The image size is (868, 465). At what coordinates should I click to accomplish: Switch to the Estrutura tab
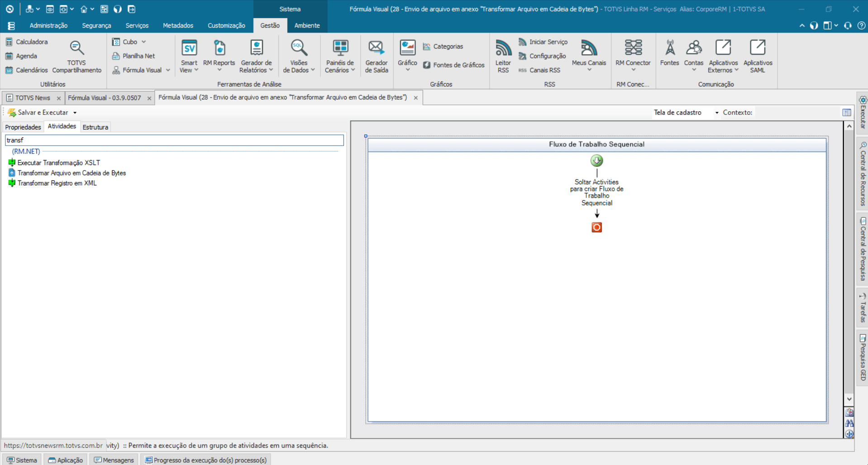[x=95, y=127]
